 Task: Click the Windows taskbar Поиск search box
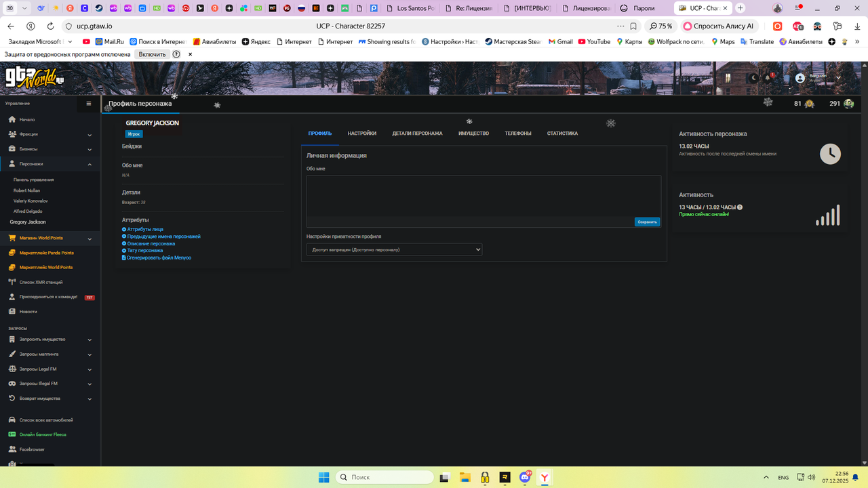point(385,477)
